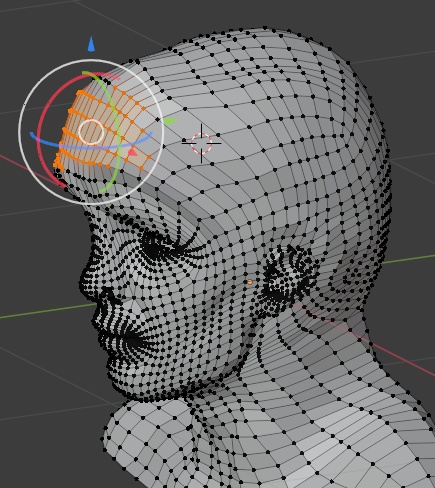Click the small white circle at the gizmo center
The width and height of the screenshot is (435, 488).
click(91, 132)
